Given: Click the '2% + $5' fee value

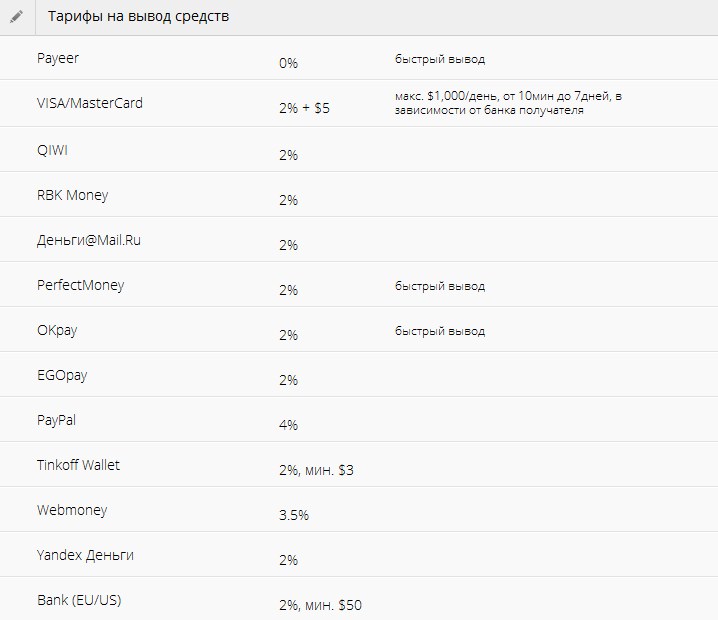Looking at the screenshot, I should (x=305, y=108).
